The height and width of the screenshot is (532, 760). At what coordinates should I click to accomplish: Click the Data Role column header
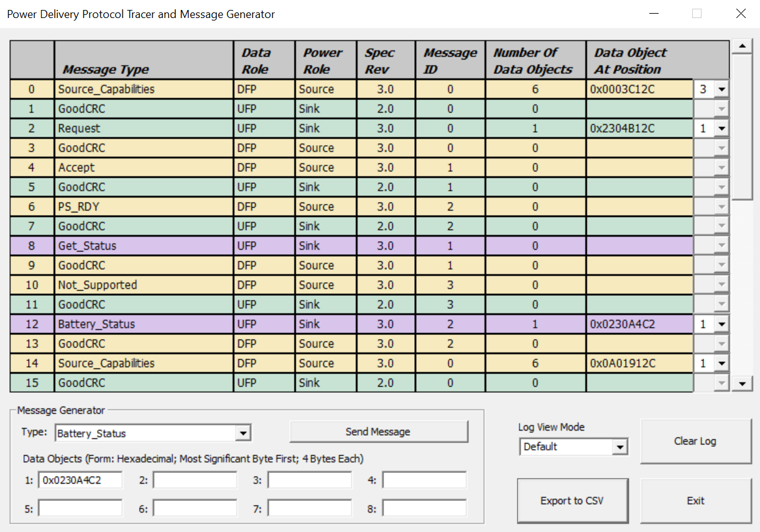[x=264, y=60]
